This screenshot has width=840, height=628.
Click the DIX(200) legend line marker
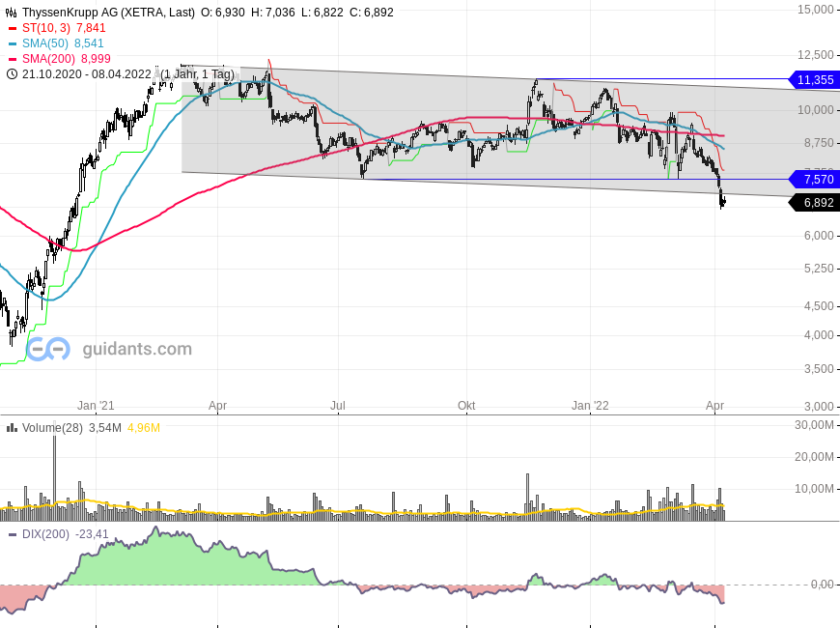(13, 534)
